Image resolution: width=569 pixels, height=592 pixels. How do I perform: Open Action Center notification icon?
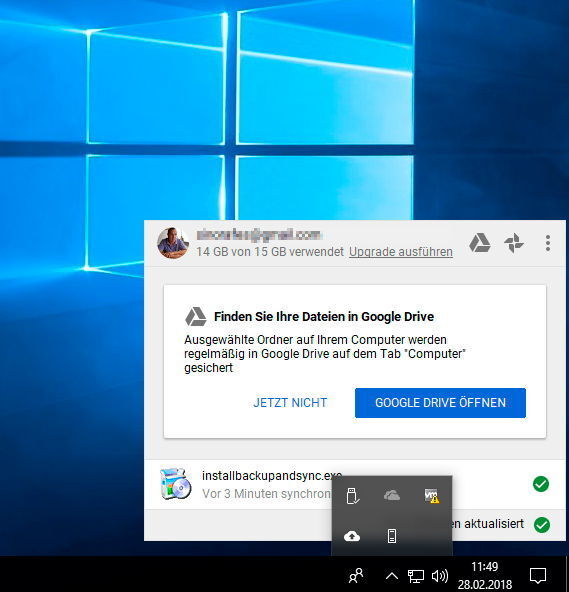click(538, 575)
